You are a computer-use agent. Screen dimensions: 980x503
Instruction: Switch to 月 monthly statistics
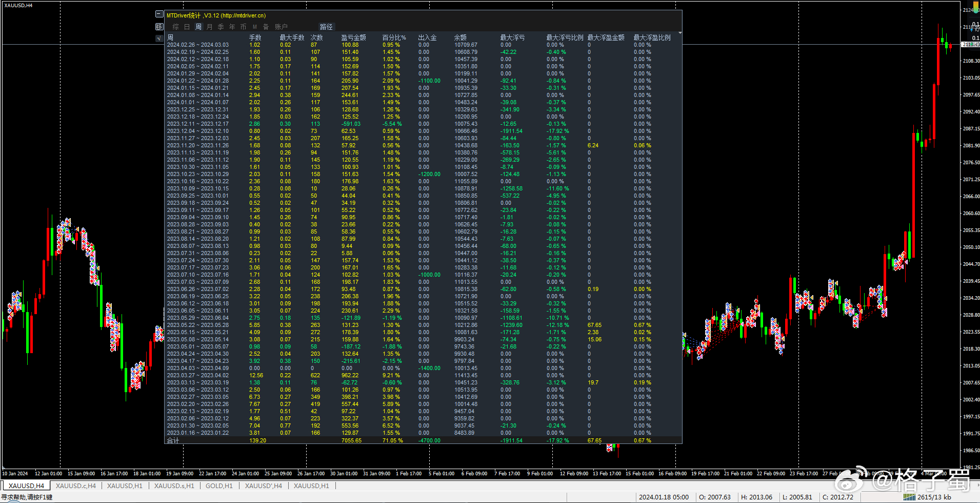(x=210, y=27)
